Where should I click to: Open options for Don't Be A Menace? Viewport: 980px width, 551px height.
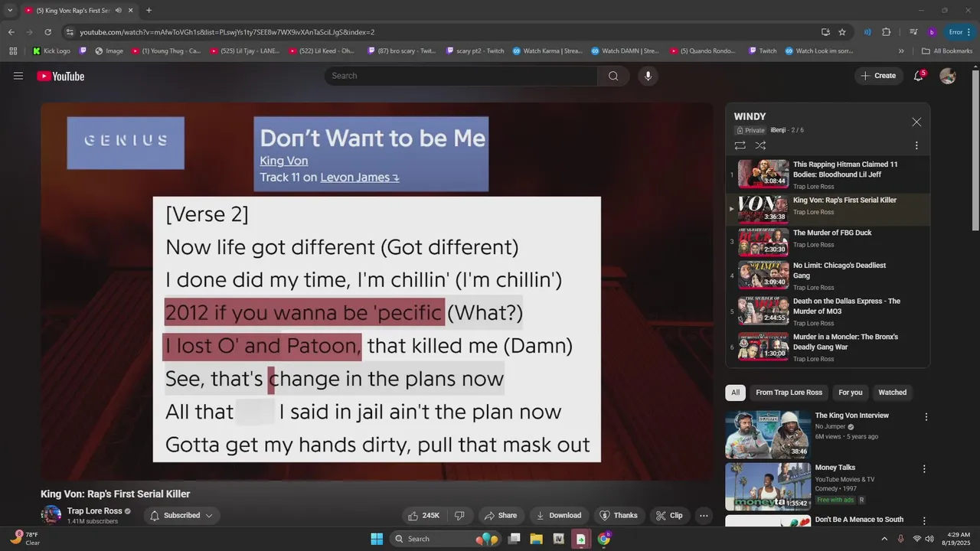tap(924, 521)
